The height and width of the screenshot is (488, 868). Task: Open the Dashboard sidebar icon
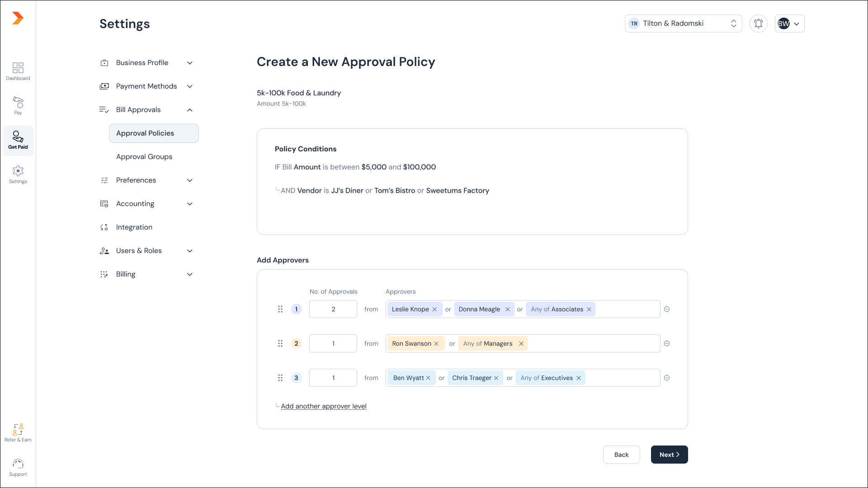coord(18,71)
